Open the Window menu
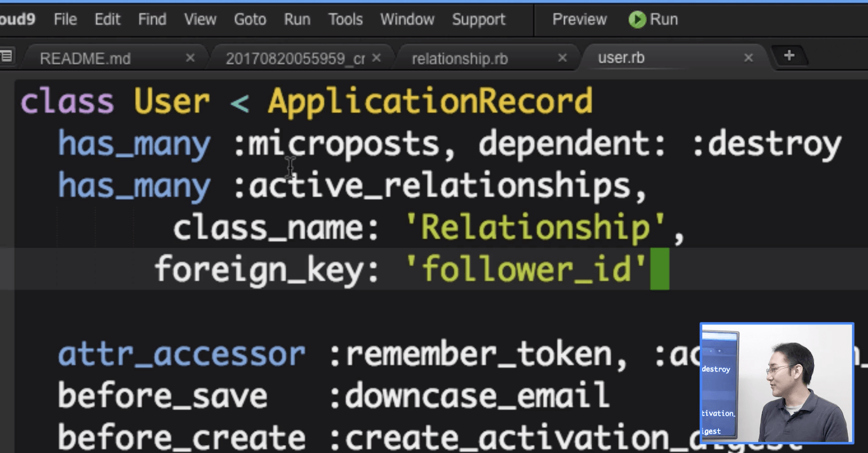Image resolution: width=868 pixels, height=453 pixels. click(x=407, y=19)
